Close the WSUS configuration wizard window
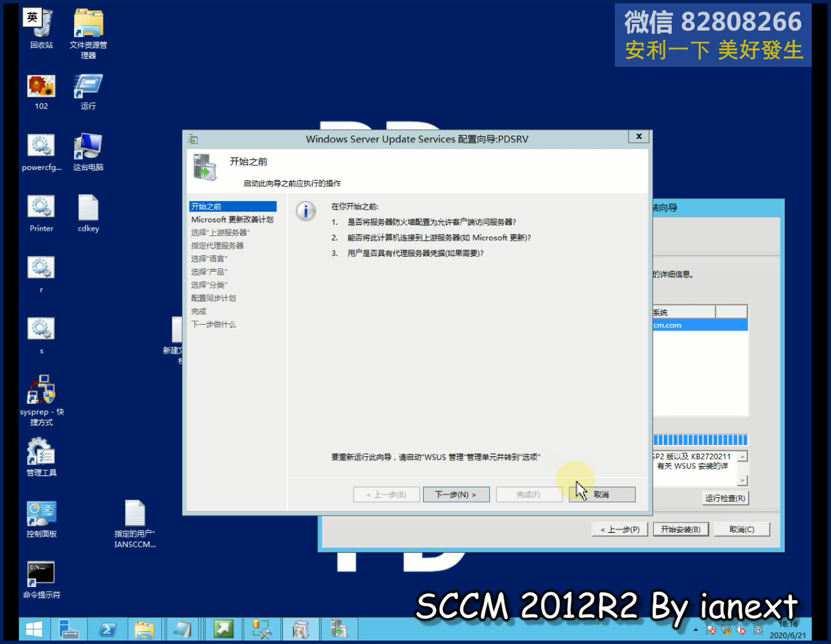The width and height of the screenshot is (831, 644). tap(639, 137)
